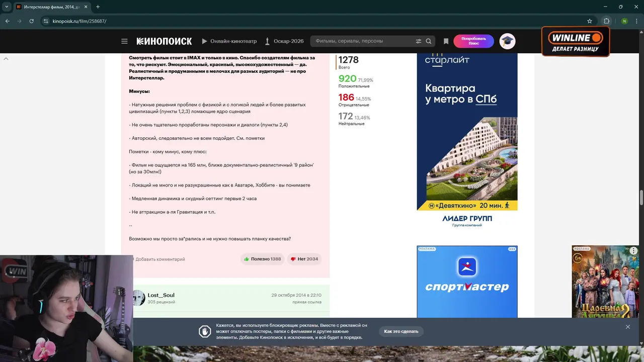
Task: Bookmark this page with star icon
Action: (590, 21)
